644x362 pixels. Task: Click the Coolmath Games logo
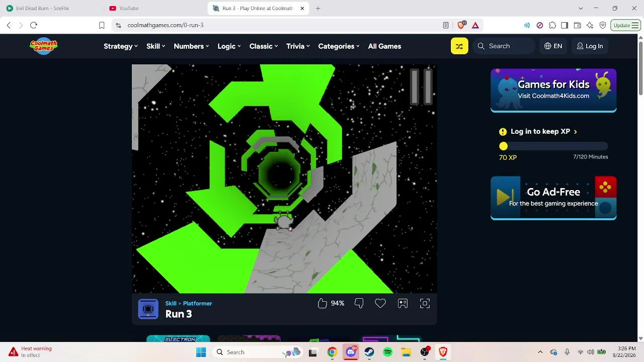44,46
